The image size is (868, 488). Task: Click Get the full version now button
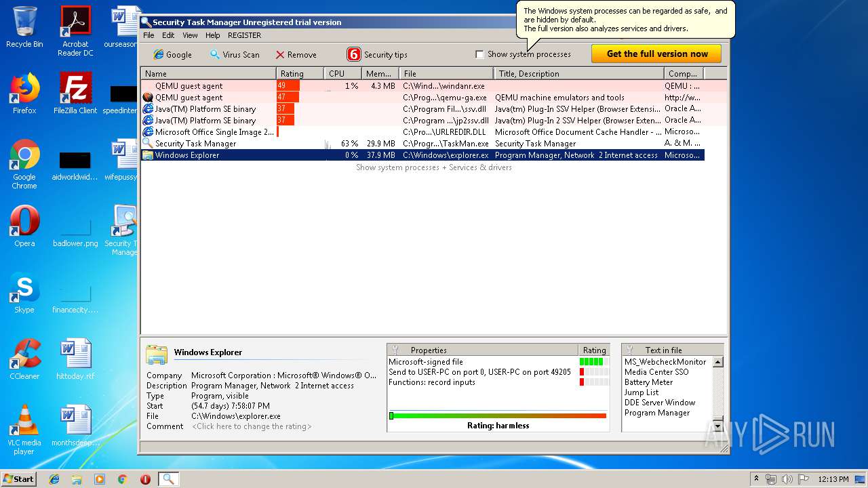[x=656, y=54]
